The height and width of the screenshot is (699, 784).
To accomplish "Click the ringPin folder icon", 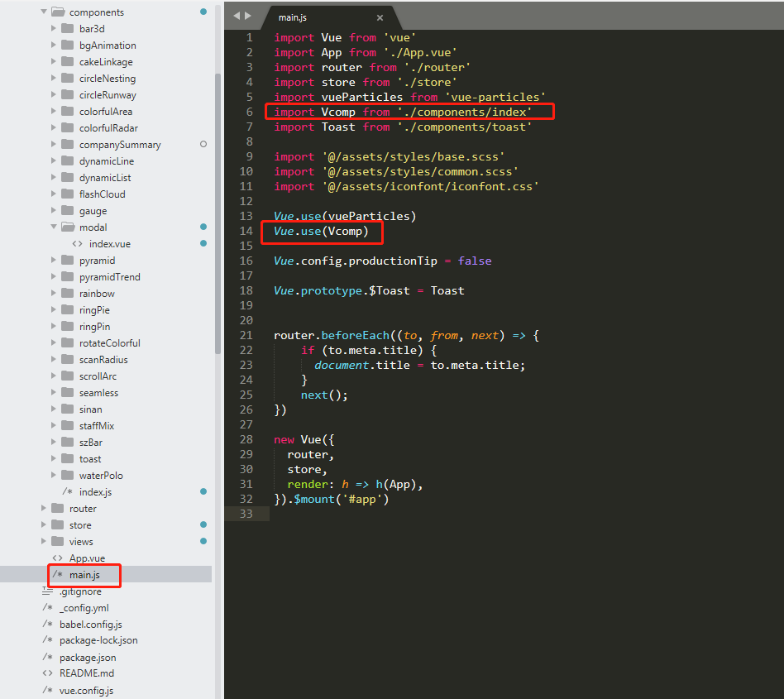I will (x=68, y=326).
